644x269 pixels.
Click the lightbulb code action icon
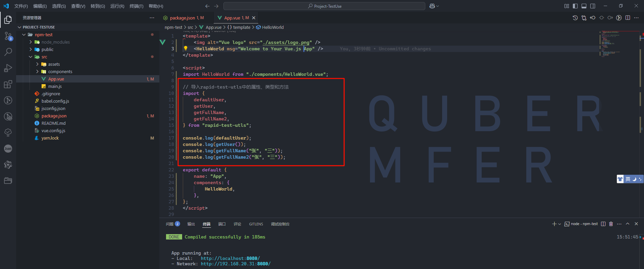point(185,49)
